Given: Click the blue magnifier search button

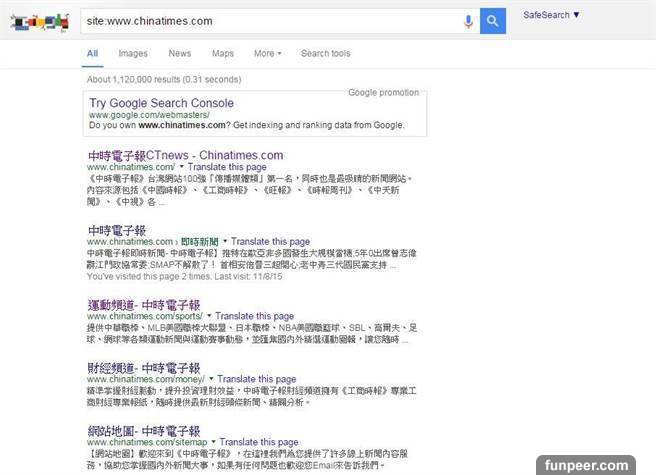Looking at the screenshot, I should point(492,21).
